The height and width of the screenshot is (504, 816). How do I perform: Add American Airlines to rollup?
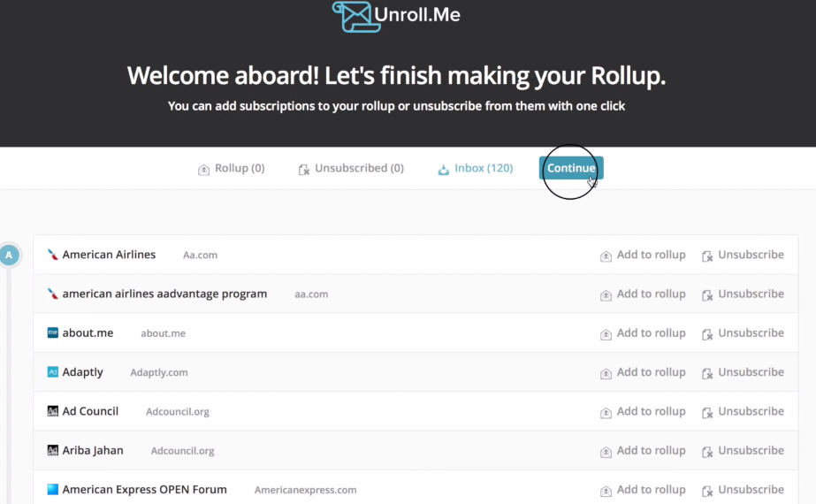(x=643, y=255)
